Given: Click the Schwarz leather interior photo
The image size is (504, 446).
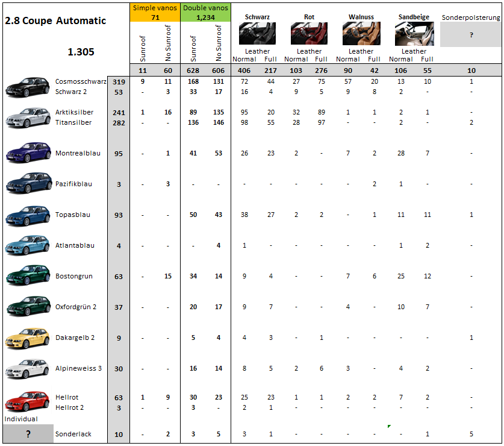Looking at the screenshot, I should coord(257,34).
